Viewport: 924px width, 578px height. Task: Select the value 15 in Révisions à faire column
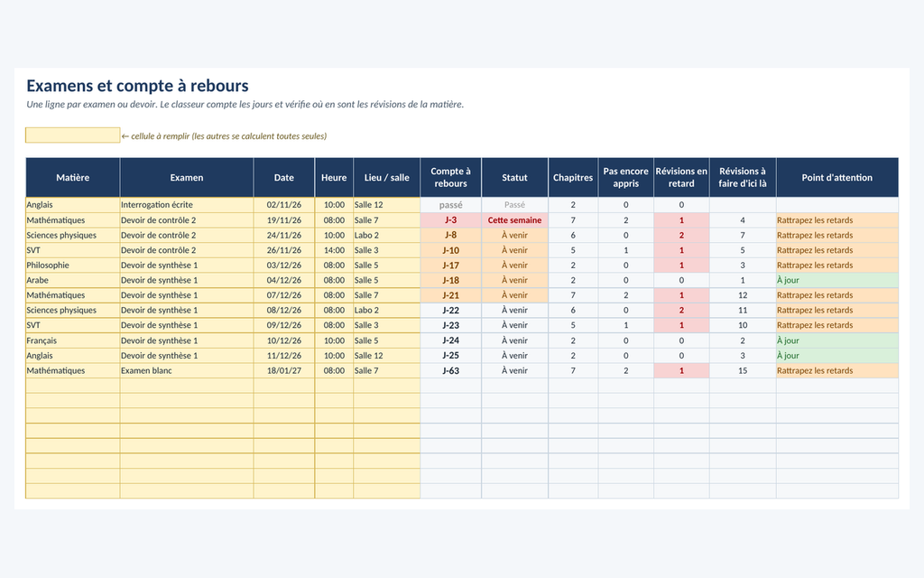[x=743, y=370]
